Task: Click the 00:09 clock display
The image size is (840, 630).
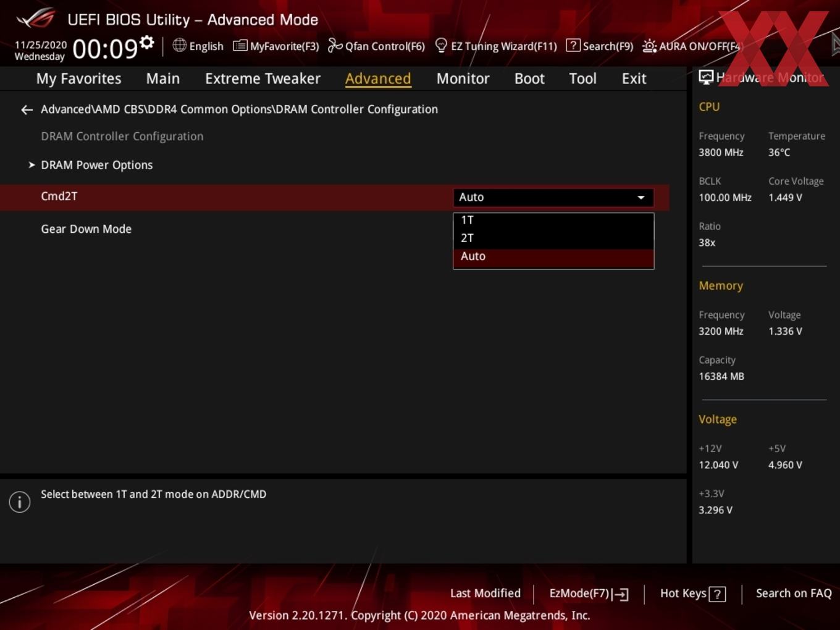Action: [x=105, y=49]
